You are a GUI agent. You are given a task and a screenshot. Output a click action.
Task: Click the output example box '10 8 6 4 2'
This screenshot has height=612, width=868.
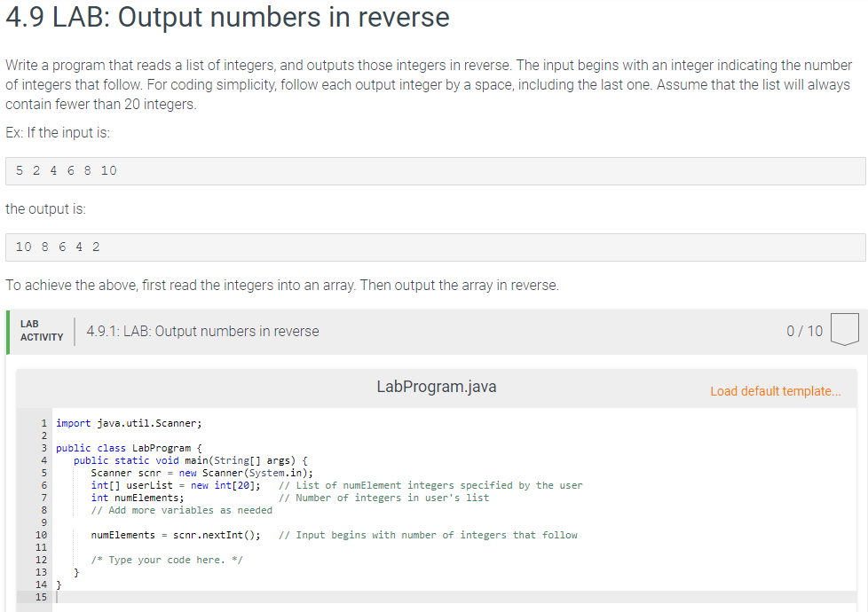[435, 247]
